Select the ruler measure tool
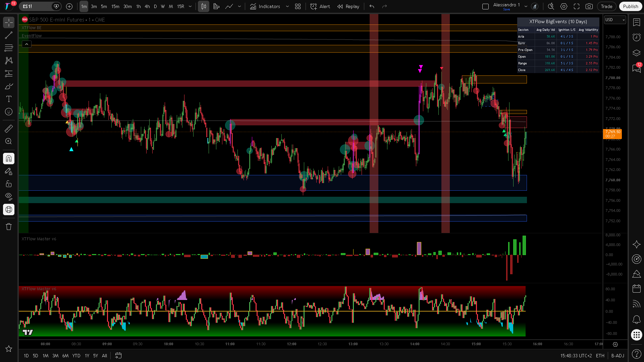 (9, 128)
